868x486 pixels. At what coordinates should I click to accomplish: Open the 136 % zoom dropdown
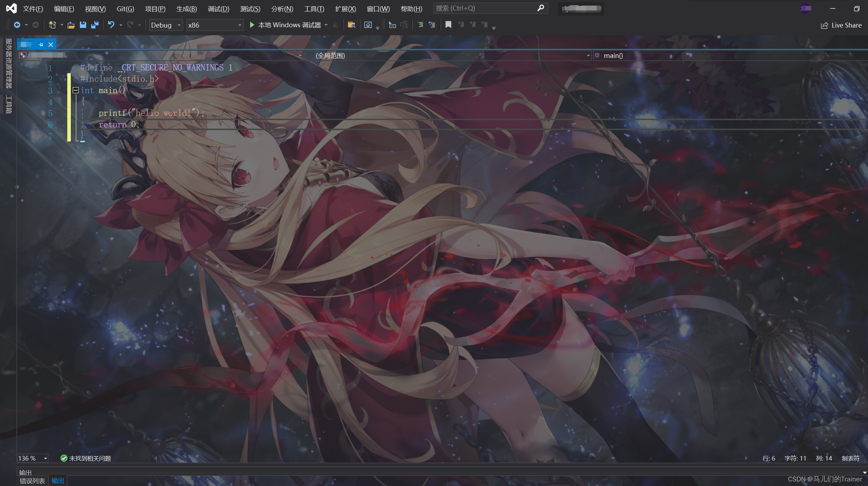33,458
